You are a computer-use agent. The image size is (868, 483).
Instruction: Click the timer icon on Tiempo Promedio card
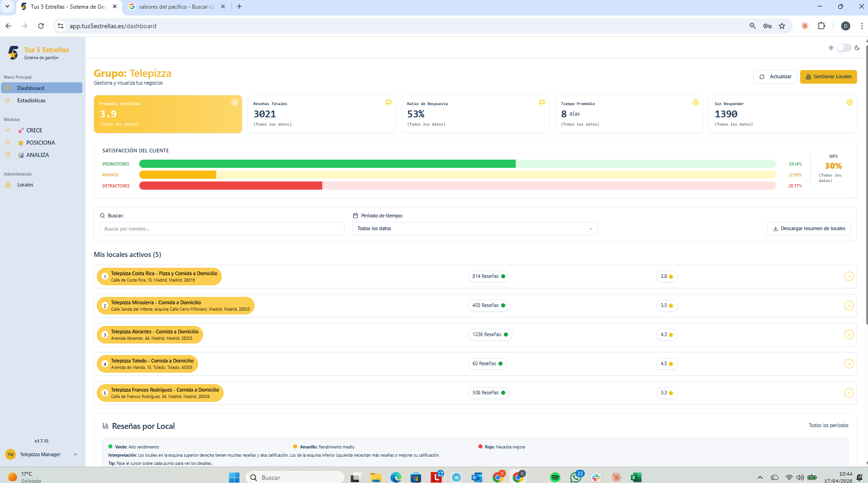pyautogui.click(x=695, y=102)
